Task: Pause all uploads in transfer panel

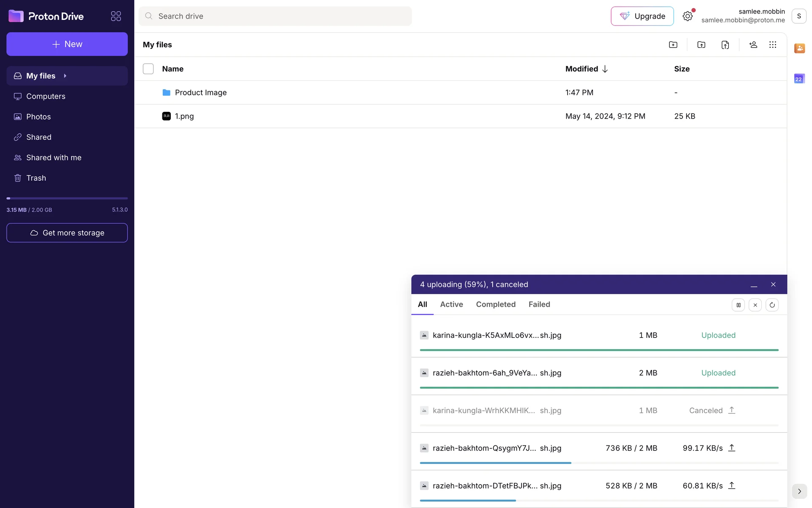Action: click(x=738, y=305)
